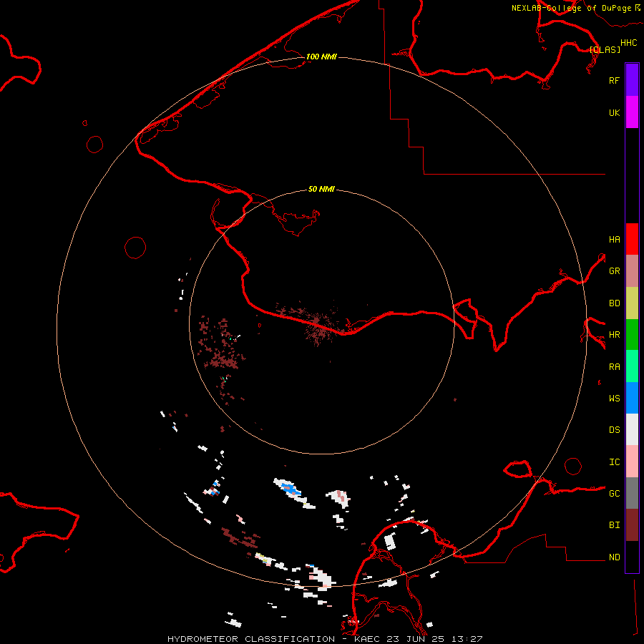644x644 pixels.
Task: Click the DS legend label
Action: click(x=614, y=429)
